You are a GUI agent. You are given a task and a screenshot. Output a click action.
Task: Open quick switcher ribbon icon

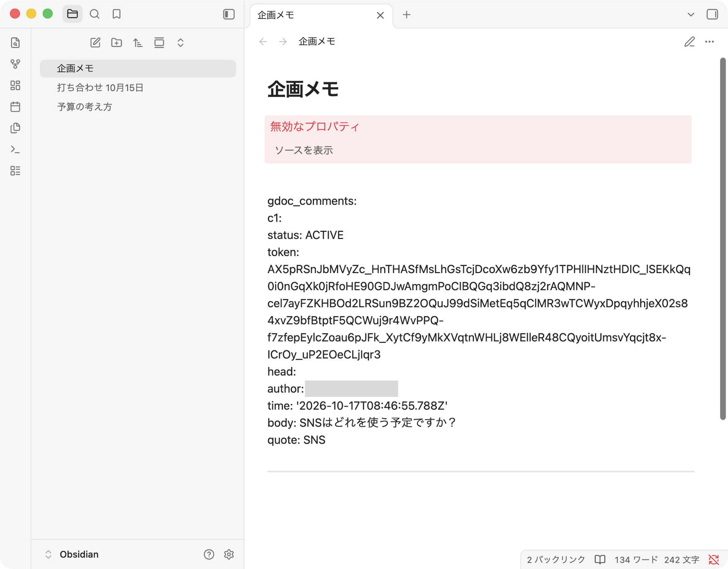[15, 42]
